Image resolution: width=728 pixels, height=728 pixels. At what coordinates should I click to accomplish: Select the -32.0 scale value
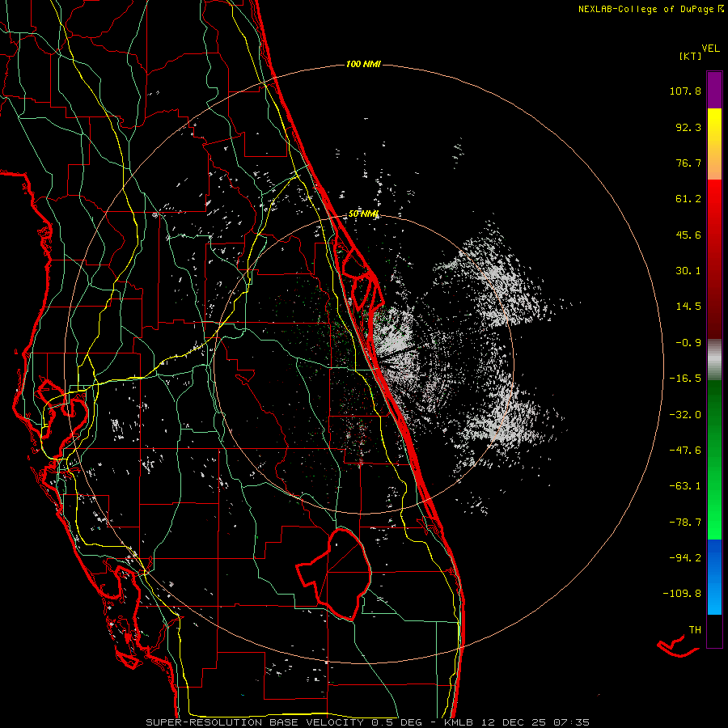(685, 415)
